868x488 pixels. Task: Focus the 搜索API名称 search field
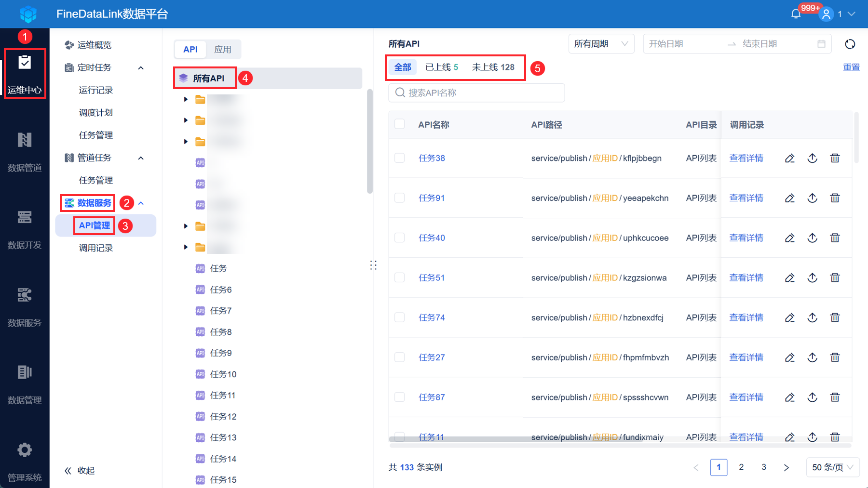click(476, 92)
